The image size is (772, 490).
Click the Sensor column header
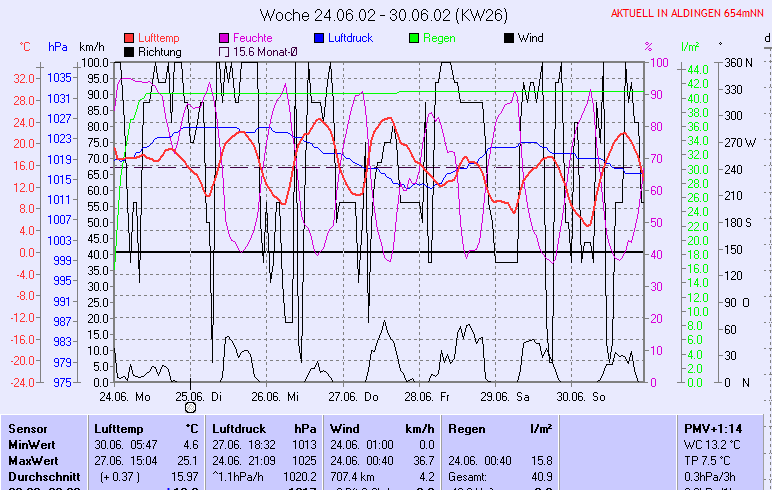point(28,428)
